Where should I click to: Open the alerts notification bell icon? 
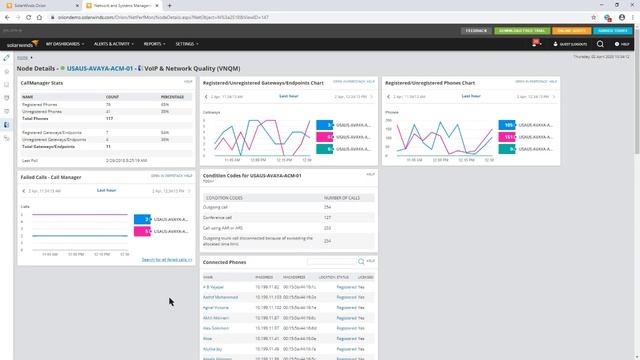coord(535,43)
